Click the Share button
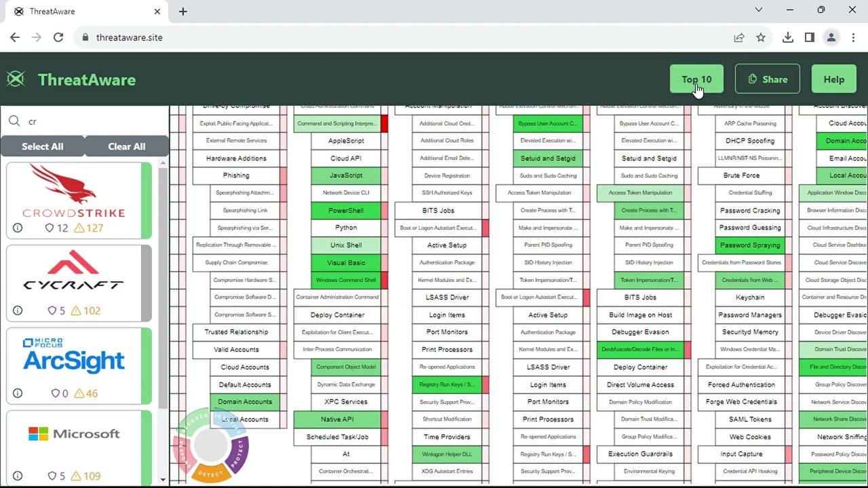Viewport: 868px width, 488px height. (768, 79)
